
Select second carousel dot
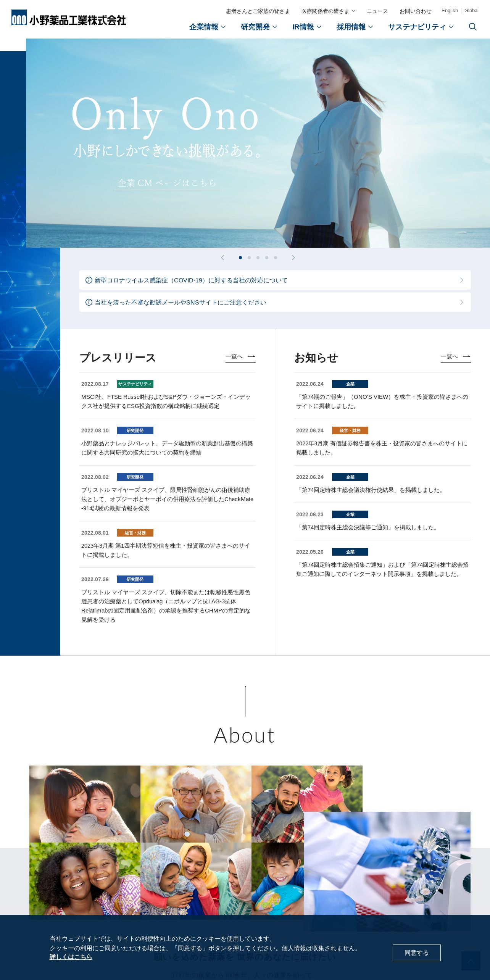click(249, 258)
